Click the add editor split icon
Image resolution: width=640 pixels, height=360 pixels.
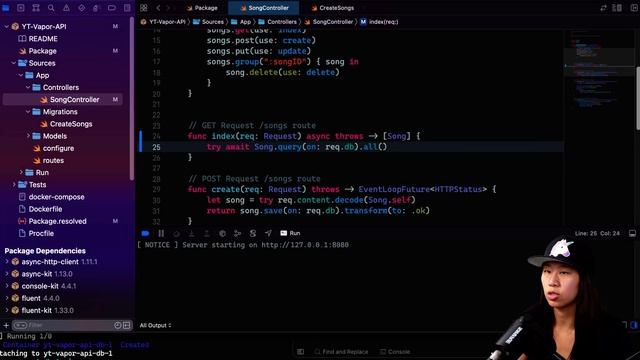coord(634,8)
